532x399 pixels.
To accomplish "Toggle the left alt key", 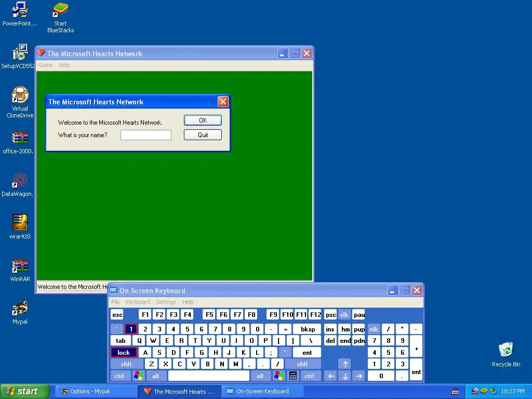I will (x=156, y=376).
